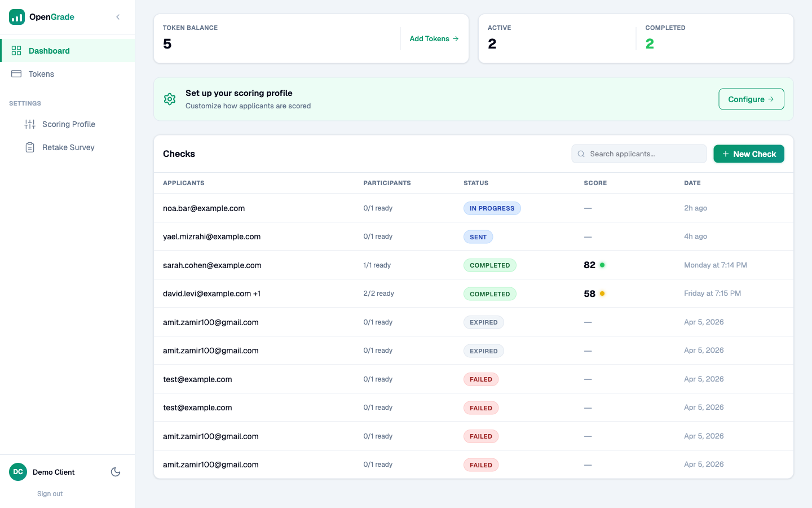Click the Scoring Profile sliders icon
The image size is (812, 508).
coord(30,124)
